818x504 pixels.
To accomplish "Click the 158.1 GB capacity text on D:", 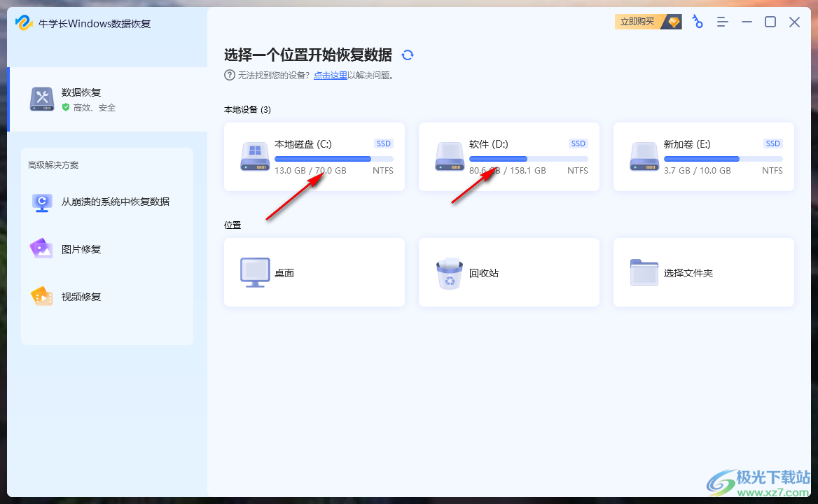I will click(x=528, y=170).
